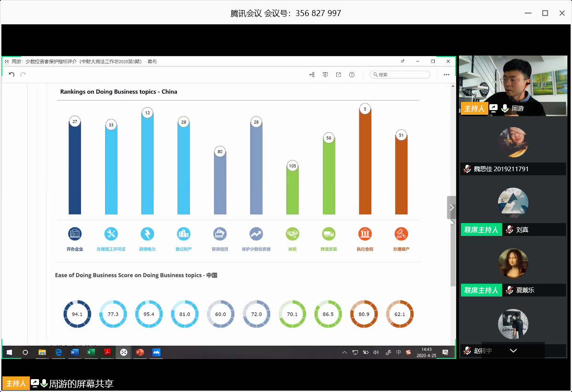Click the 获得电力 label
Screen dimensions: 572x392
[147, 249]
